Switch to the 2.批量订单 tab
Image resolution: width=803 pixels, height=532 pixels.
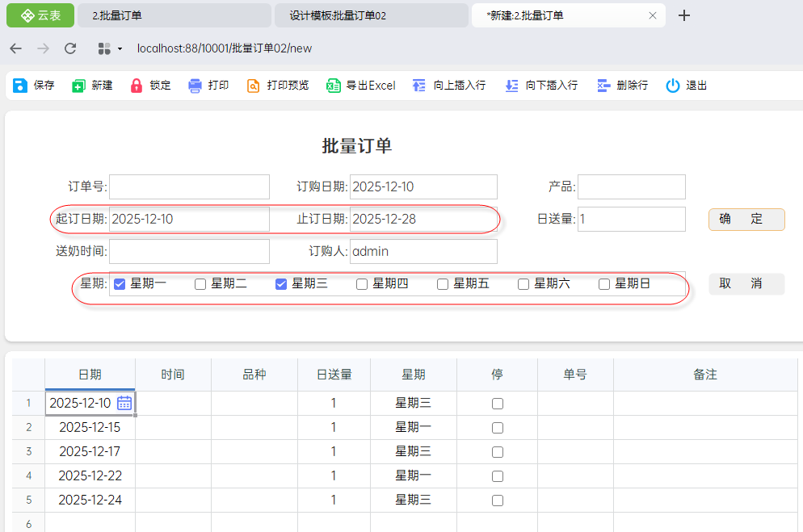pyautogui.click(x=174, y=15)
